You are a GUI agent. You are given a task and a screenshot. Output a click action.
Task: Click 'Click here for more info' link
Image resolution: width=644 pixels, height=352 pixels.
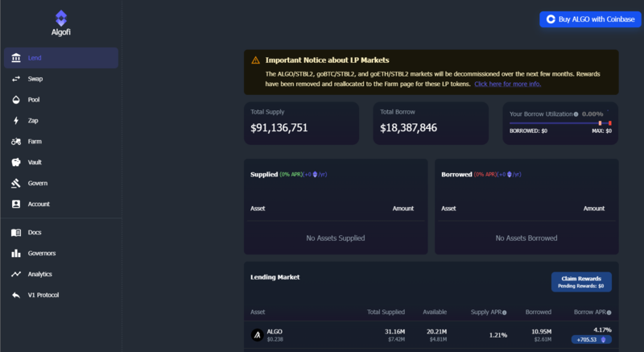pyautogui.click(x=508, y=85)
